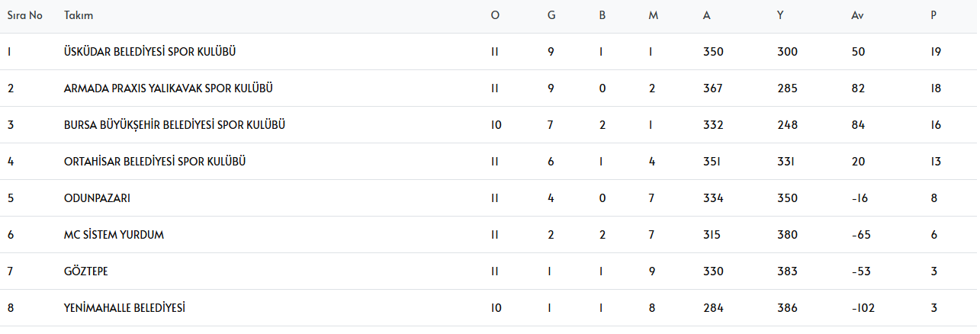The image size is (980, 334).
Task: Click the Y goals conceded header
Action: coord(780,15)
